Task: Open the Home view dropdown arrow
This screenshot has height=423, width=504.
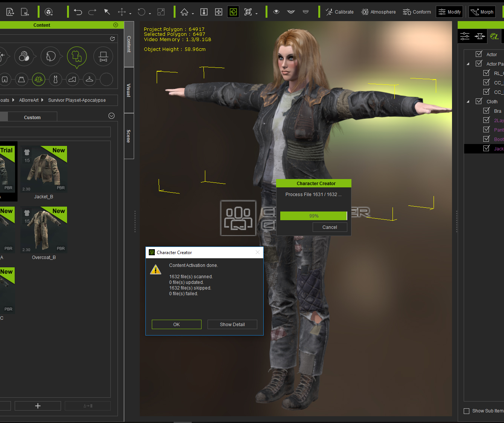Action: [193, 14]
